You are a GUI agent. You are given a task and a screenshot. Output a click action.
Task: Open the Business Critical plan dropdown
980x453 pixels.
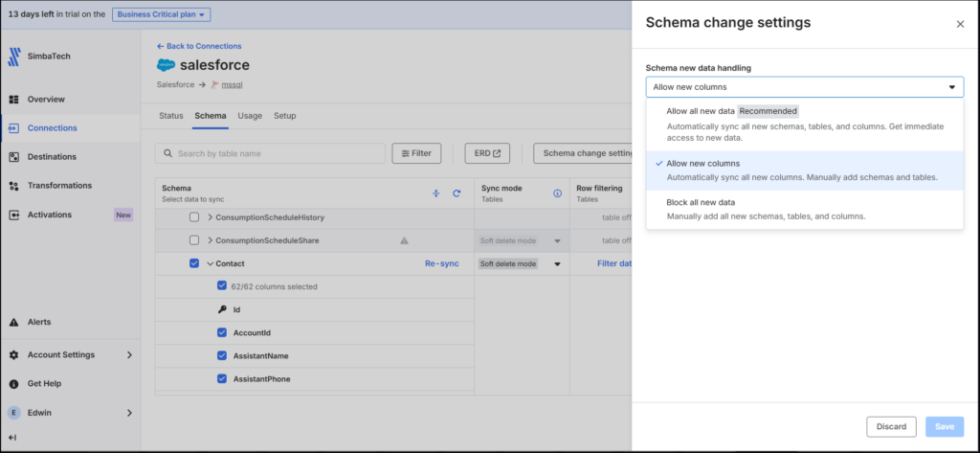tap(161, 14)
